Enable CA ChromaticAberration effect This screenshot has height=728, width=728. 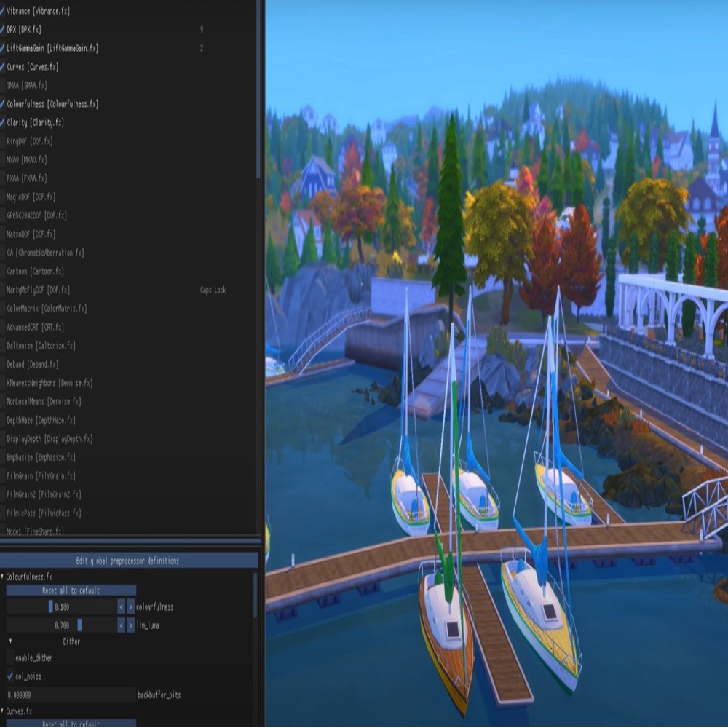point(2,253)
